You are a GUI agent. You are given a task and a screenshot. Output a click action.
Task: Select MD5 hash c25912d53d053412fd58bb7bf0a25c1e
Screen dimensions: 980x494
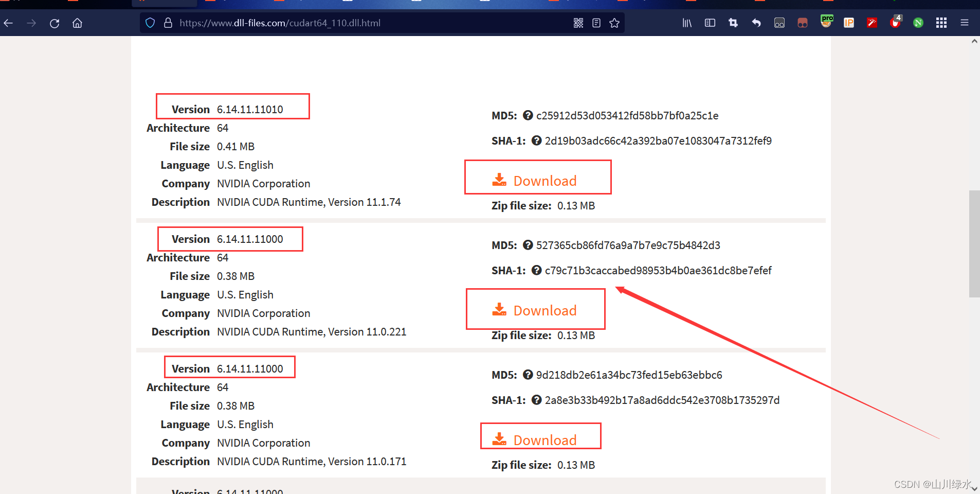point(627,116)
